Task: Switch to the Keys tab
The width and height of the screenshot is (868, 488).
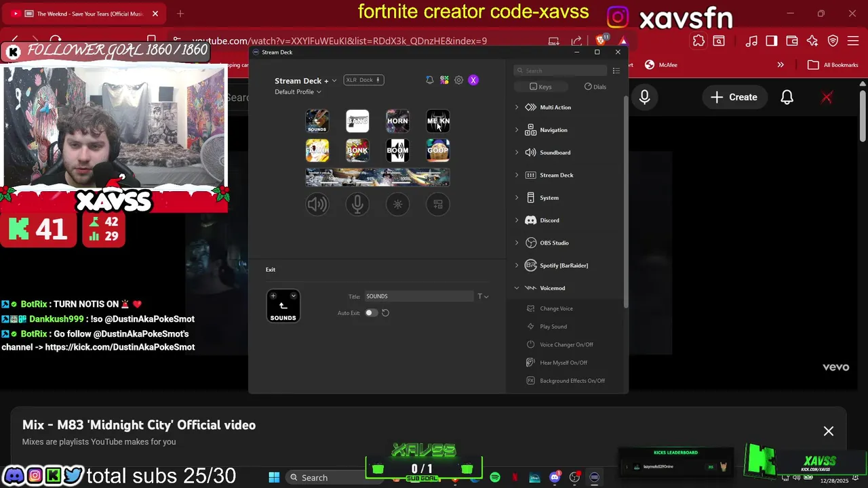Action: pos(540,87)
